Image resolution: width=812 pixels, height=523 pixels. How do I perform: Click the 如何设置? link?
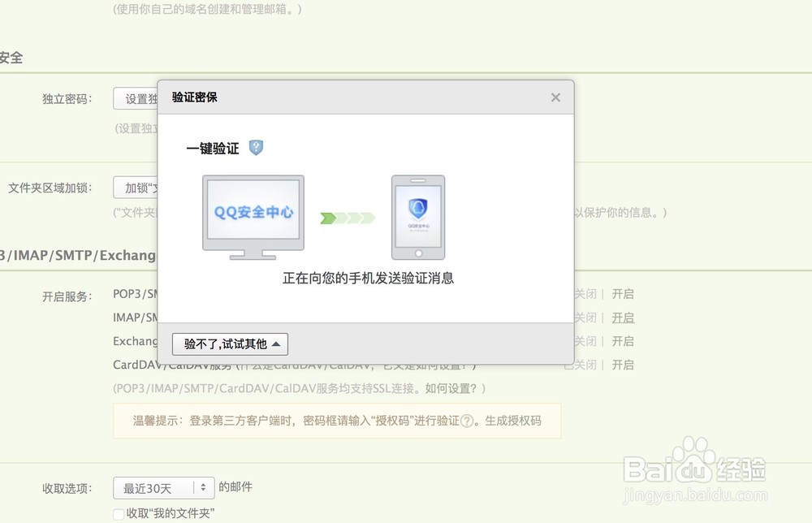coord(451,388)
